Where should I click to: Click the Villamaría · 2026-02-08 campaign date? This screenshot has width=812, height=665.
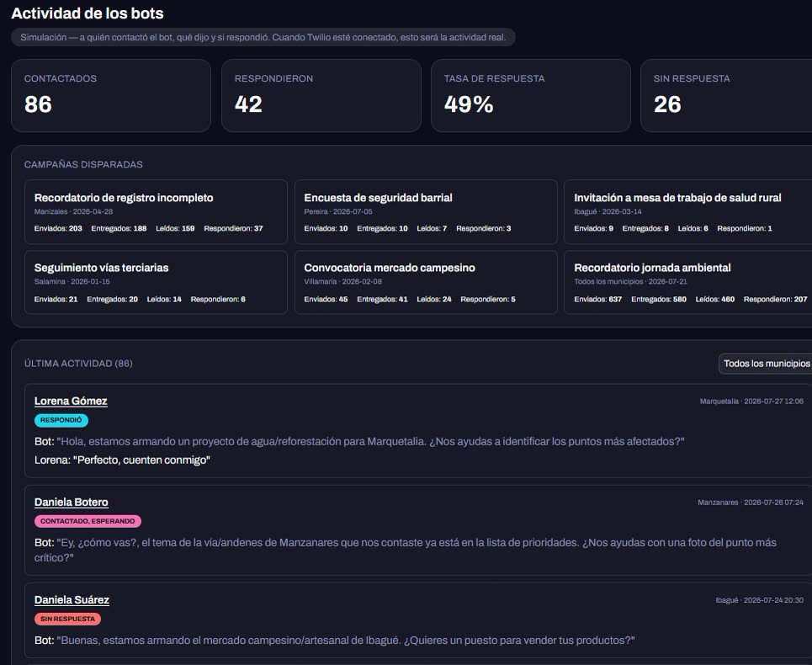(x=342, y=282)
